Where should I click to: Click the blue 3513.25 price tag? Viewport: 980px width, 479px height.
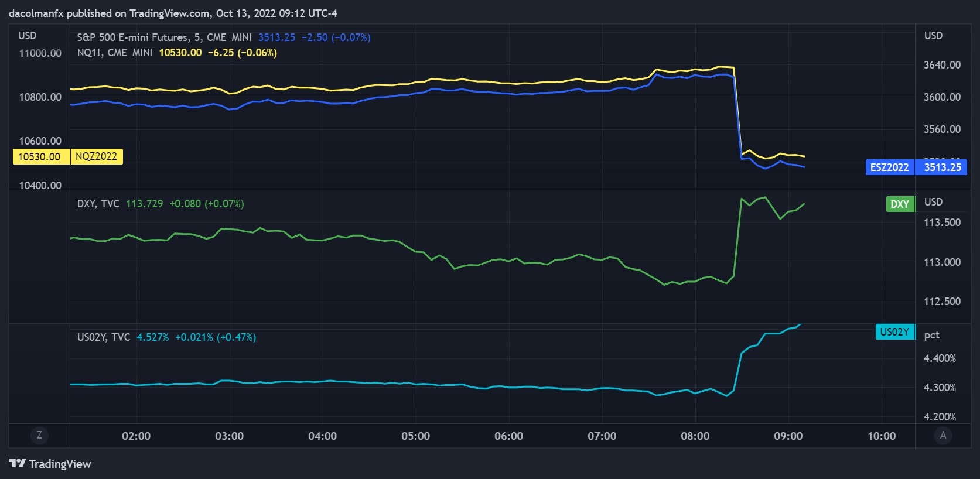click(x=943, y=167)
